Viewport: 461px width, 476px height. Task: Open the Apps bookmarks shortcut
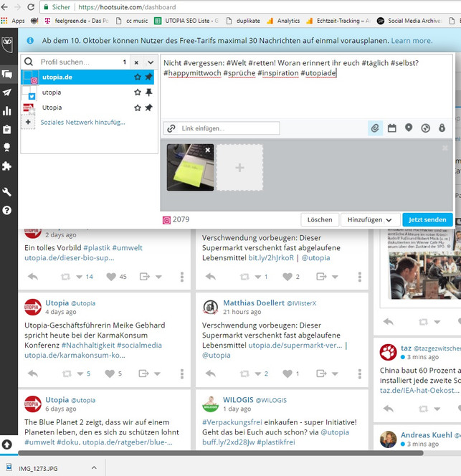tap(13, 21)
